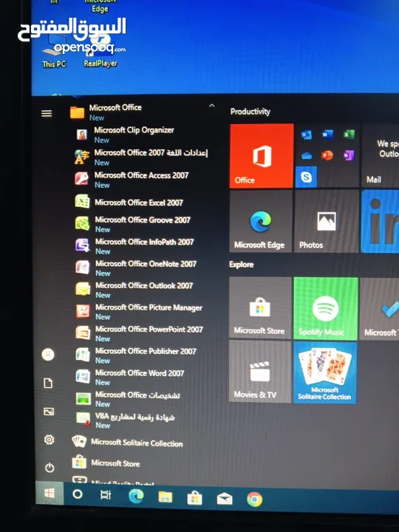The image size is (399, 532).
Task: Click the Explore group header
Action: [x=241, y=265]
